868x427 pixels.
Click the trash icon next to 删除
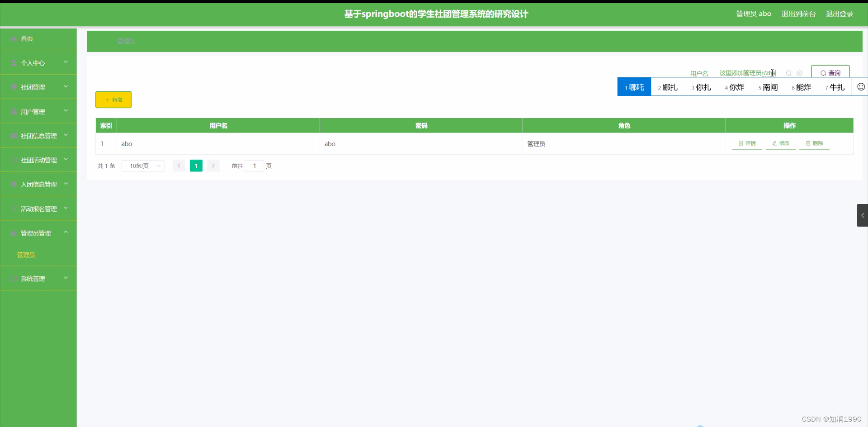(808, 143)
